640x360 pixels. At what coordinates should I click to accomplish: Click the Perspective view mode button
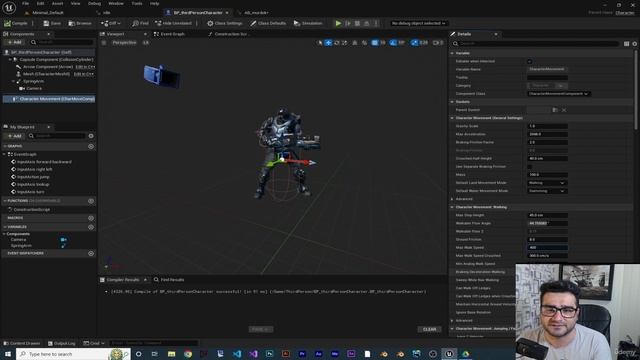click(124, 42)
